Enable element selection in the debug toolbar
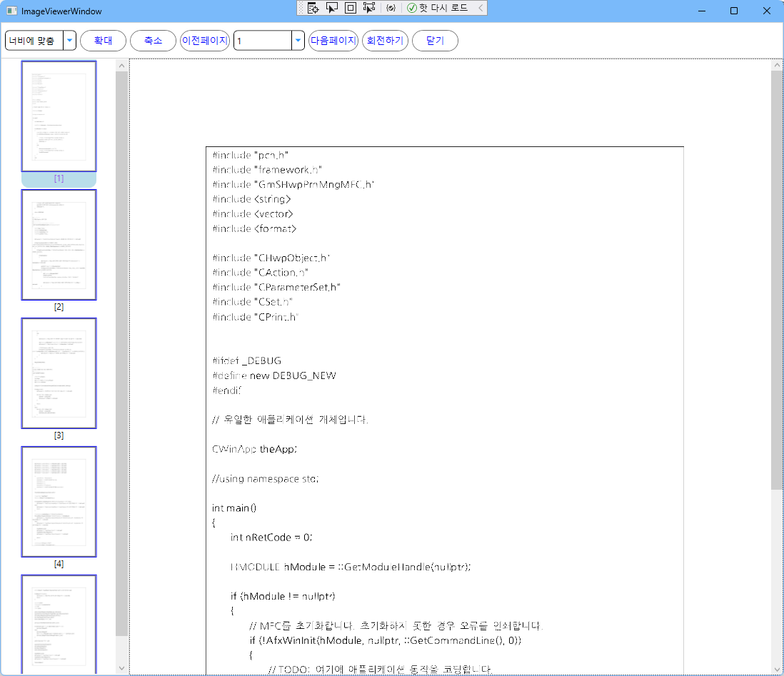Viewport: 784px width, 676px height. [x=331, y=8]
